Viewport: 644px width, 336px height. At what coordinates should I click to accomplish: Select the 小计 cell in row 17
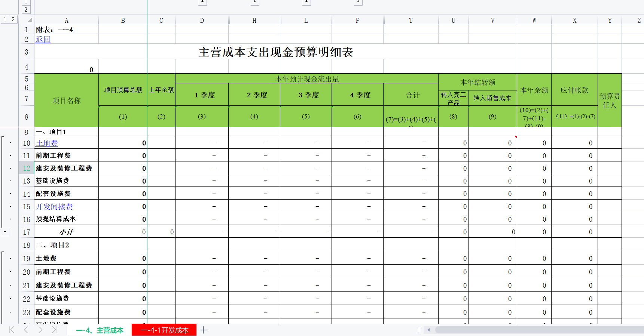pyautogui.click(x=67, y=232)
